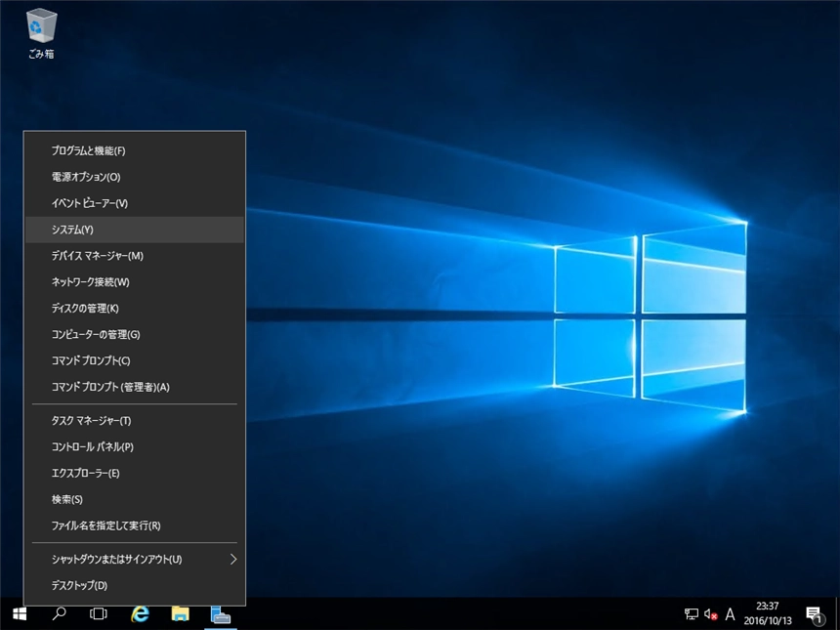This screenshot has height=630, width=840.
Task: Open the Recycle Bin (ごみ箱) desktop icon
Action: coord(41,34)
